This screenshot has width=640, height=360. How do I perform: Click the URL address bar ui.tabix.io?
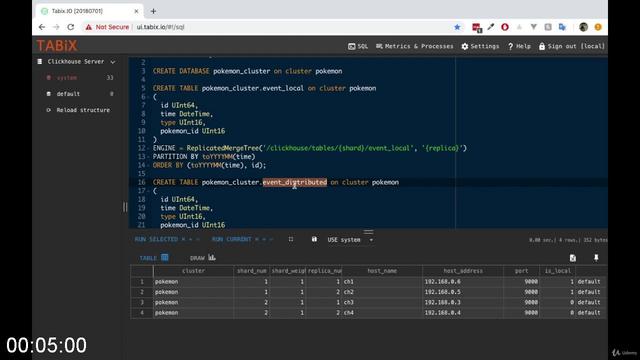160,27
